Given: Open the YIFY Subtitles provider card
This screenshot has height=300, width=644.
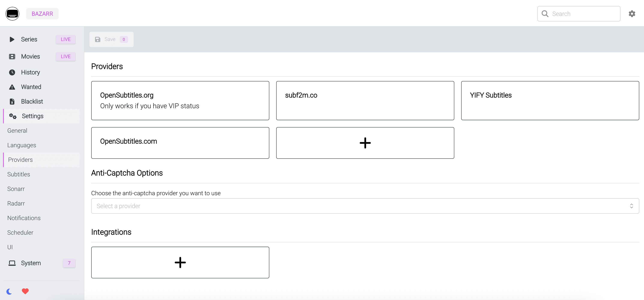Looking at the screenshot, I should [x=550, y=100].
